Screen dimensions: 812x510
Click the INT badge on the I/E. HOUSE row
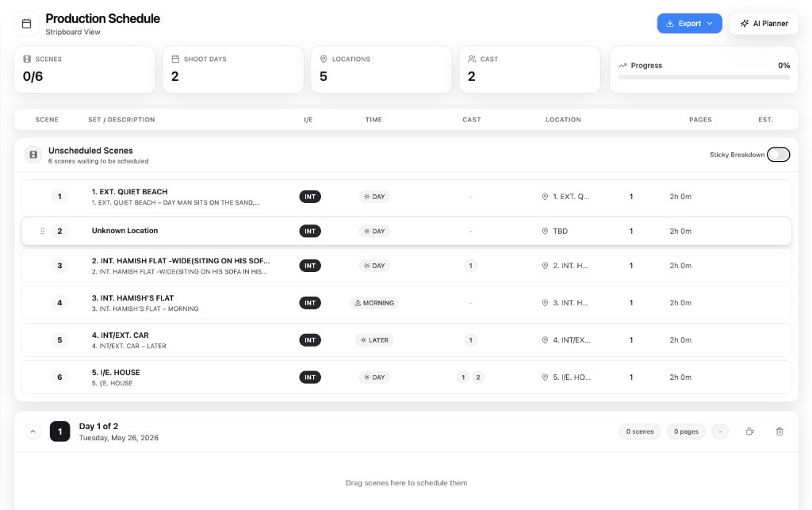(x=310, y=378)
